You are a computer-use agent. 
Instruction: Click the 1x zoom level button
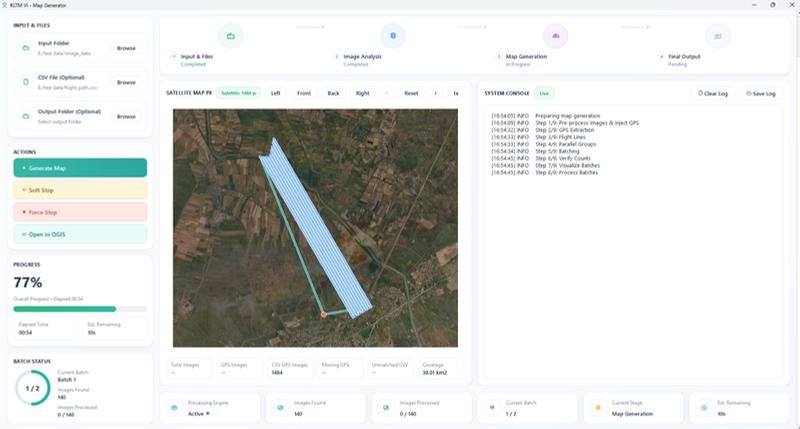456,93
